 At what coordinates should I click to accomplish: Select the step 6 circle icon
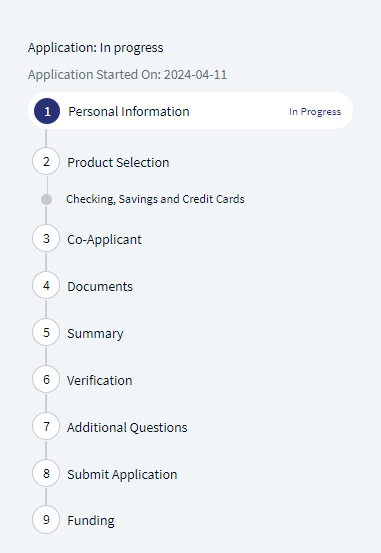click(46, 379)
